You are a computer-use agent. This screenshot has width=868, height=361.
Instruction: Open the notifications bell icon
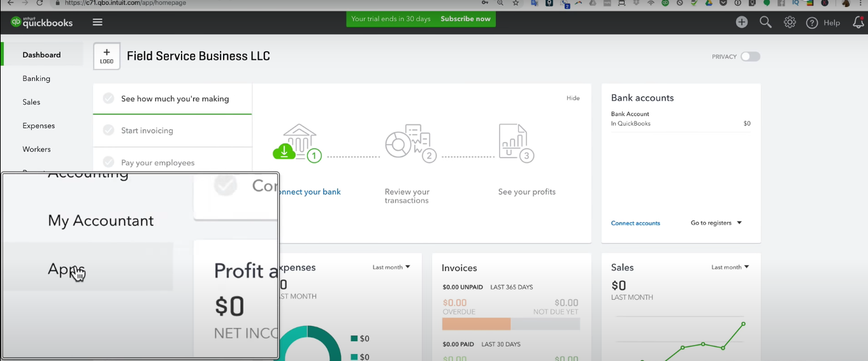858,22
